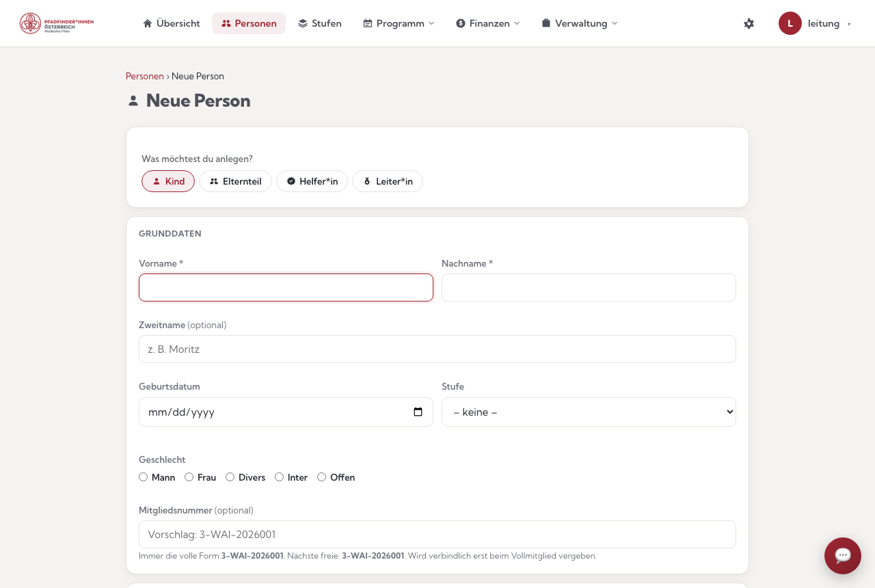The height and width of the screenshot is (588, 875).
Task: Open the Stufen navigation item
Action: click(320, 23)
